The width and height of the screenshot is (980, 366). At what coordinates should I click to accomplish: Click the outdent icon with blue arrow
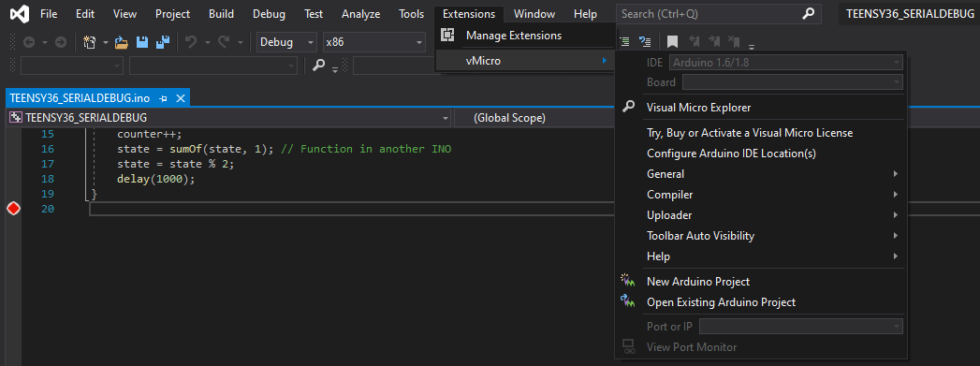[645, 42]
